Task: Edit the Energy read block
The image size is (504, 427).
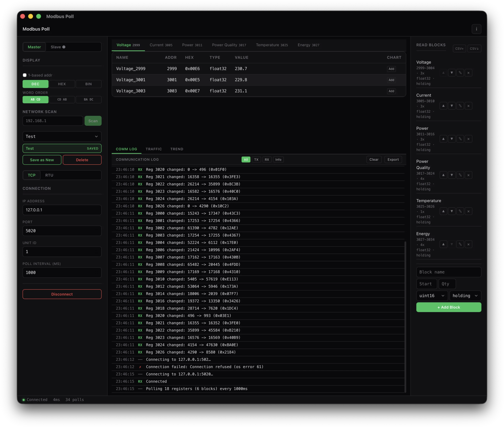Action: [460, 244]
